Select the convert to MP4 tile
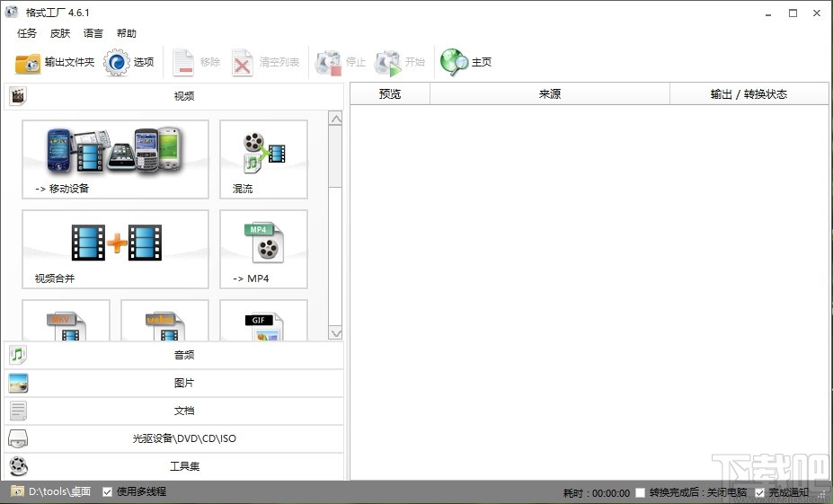Image resolution: width=833 pixels, height=504 pixels. click(x=263, y=249)
